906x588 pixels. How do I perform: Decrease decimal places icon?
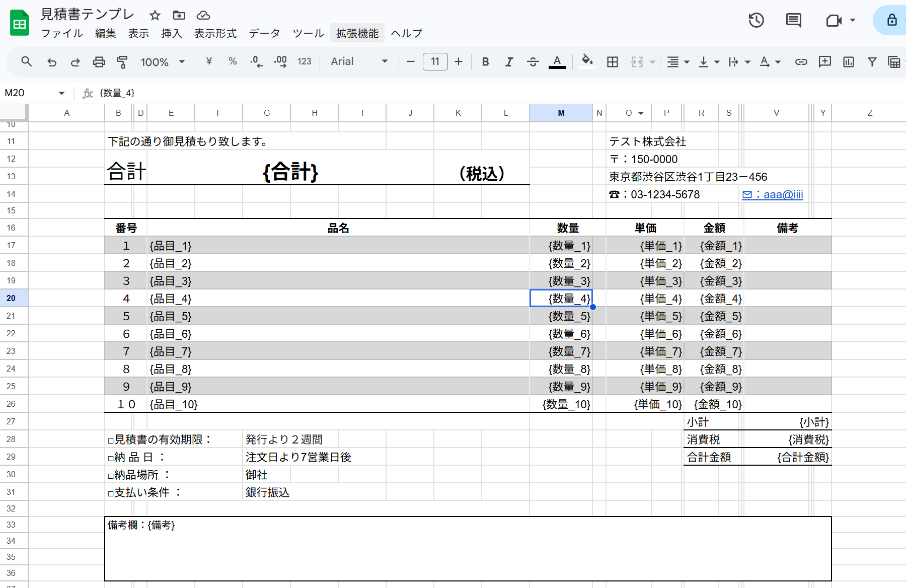[256, 61]
